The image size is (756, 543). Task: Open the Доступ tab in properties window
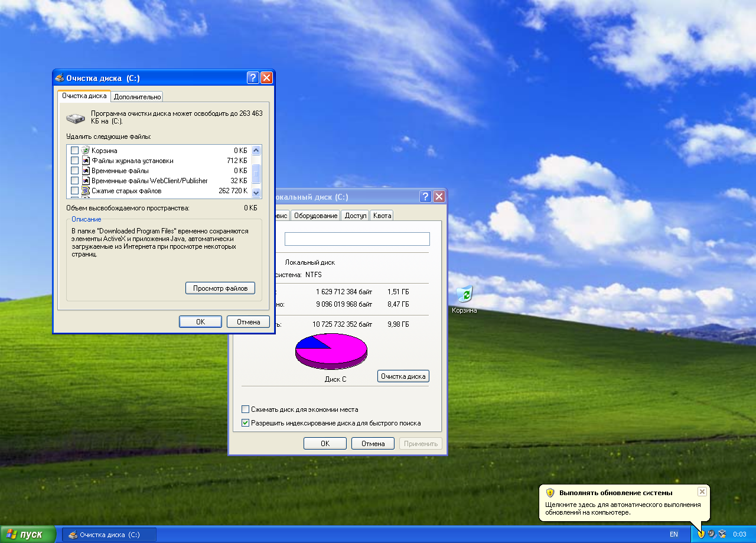coord(356,216)
